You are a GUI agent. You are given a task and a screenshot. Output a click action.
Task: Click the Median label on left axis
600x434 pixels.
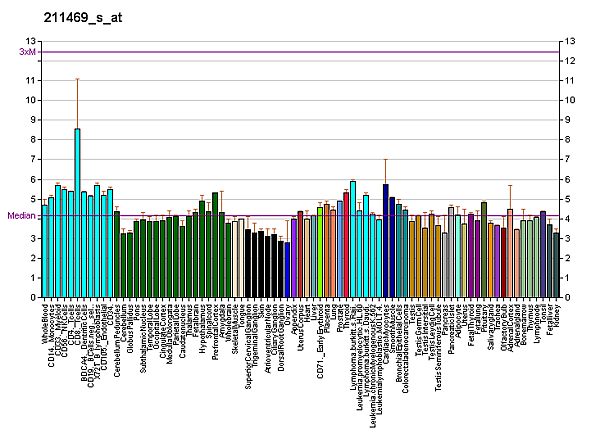pyautogui.click(x=21, y=215)
